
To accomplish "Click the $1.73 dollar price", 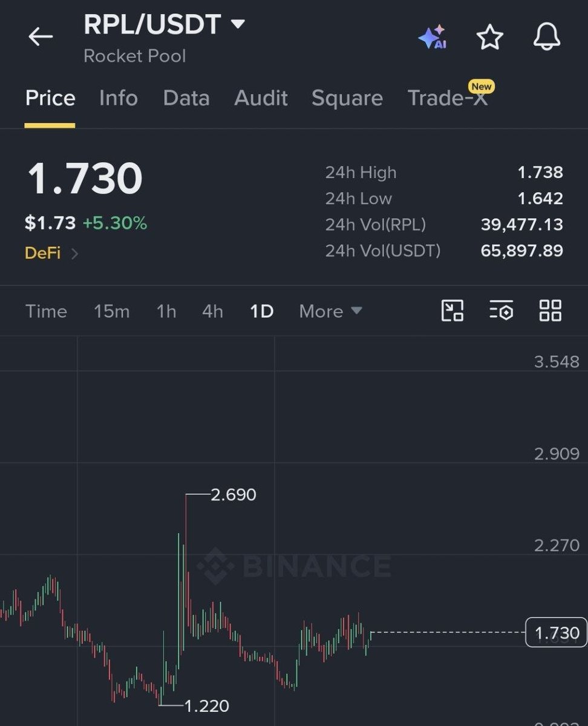I will point(50,223).
